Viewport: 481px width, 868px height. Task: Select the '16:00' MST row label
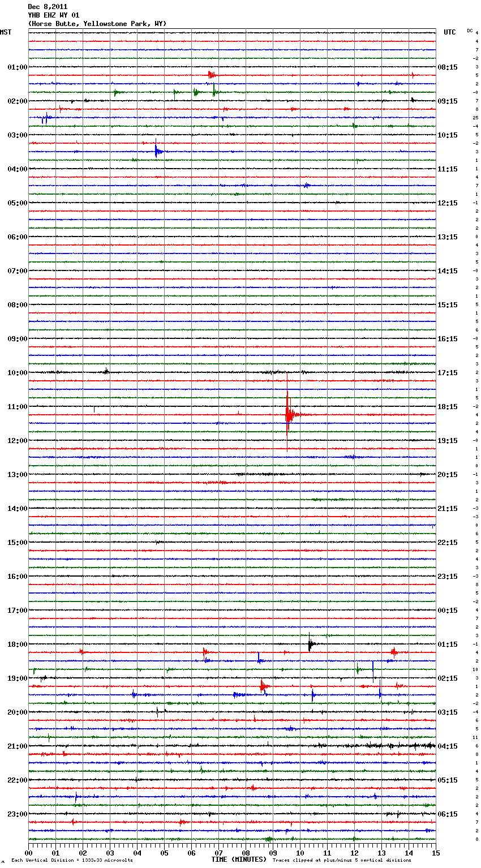pyautogui.click(x=18, y=577)
